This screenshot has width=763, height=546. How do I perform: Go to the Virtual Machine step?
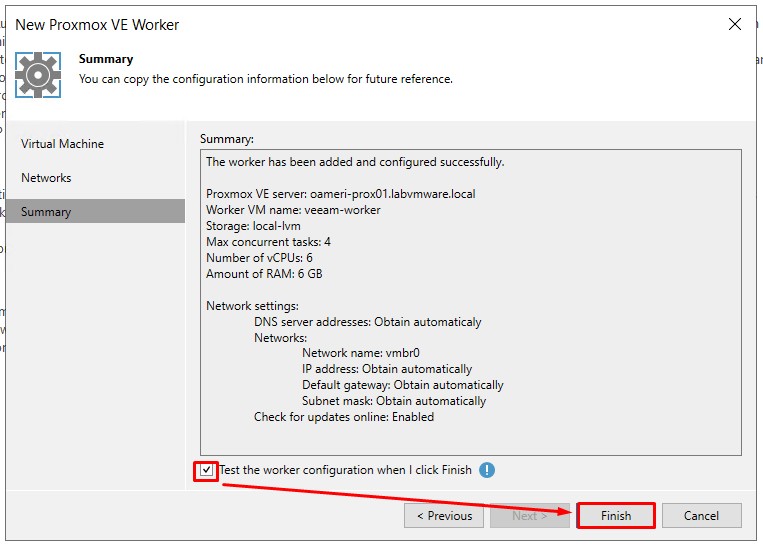[x=62, y=144]
